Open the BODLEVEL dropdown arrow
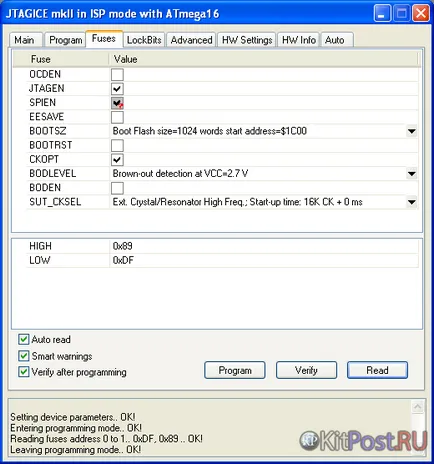Viewport: 434px width, 464px height. coord(412,174)
